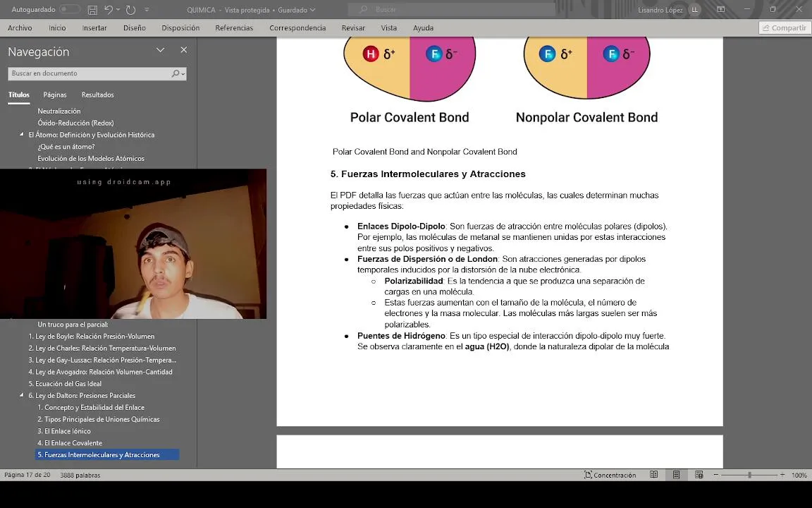Open the Revisar ribbon tab
Viewport: 812px width, 508px height.
tap(353, 28)
